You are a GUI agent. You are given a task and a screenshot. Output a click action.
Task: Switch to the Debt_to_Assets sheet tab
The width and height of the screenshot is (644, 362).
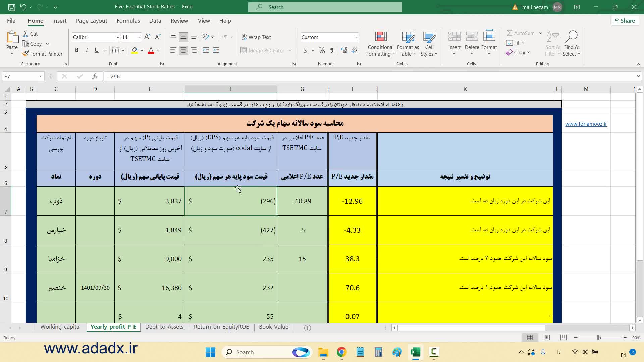(164, 327)
